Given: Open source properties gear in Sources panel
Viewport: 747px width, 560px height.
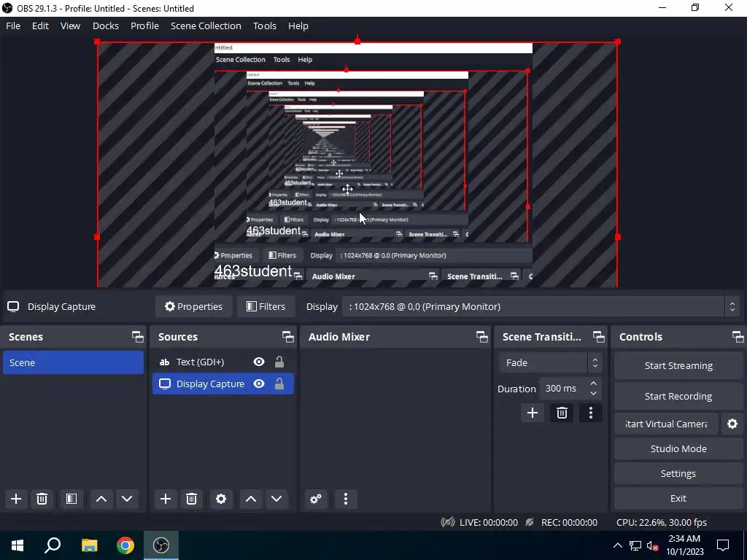Looking at the screenshot, I should click(x=220, y=499).
